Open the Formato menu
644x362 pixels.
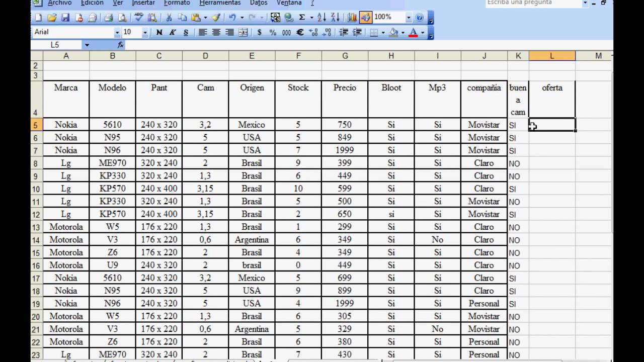pos(177,3)
